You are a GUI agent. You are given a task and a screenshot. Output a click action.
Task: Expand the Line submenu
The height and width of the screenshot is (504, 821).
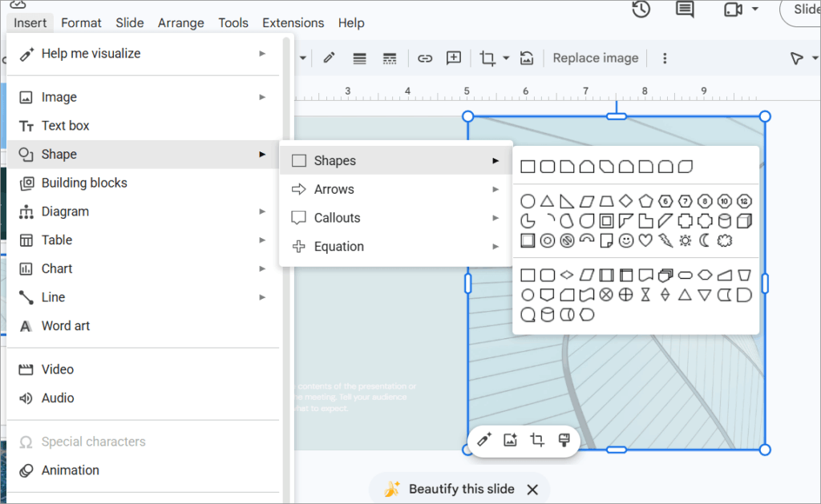[144, 297]
